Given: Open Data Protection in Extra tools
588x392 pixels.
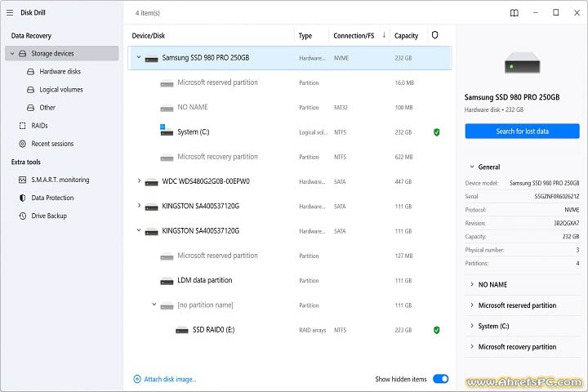Looking at the screenshot, I should pos(52,198).
